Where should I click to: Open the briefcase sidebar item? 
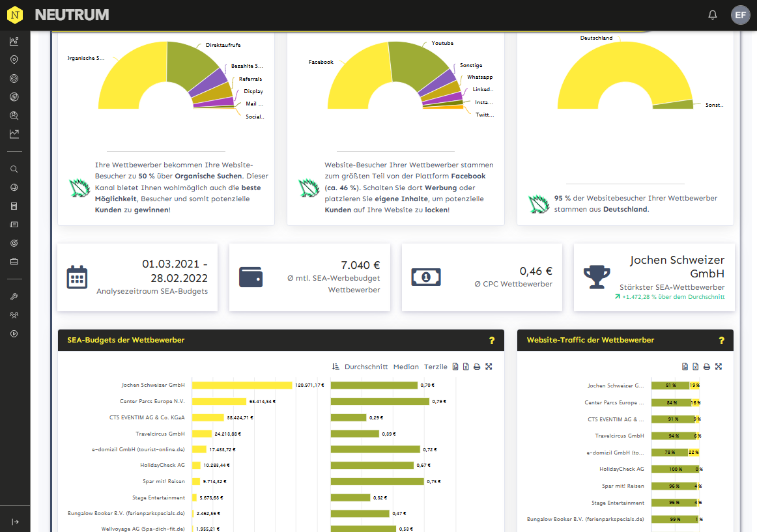coord(14,261)
